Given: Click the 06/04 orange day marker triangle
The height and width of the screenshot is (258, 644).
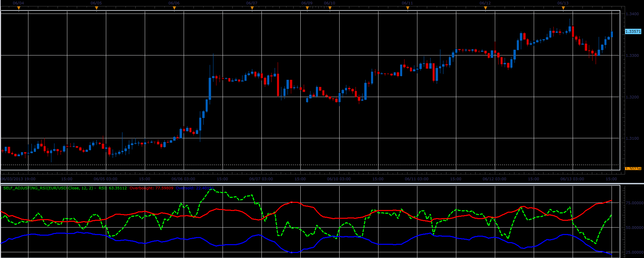Looking at the screenshot, I should pos(19,8).
